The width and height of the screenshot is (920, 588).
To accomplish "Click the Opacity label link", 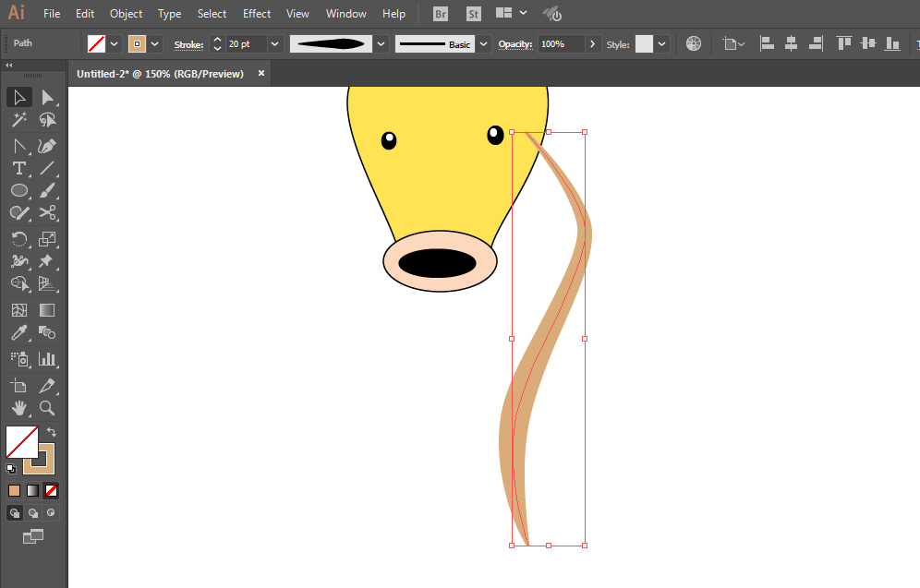I will point(515,44).
